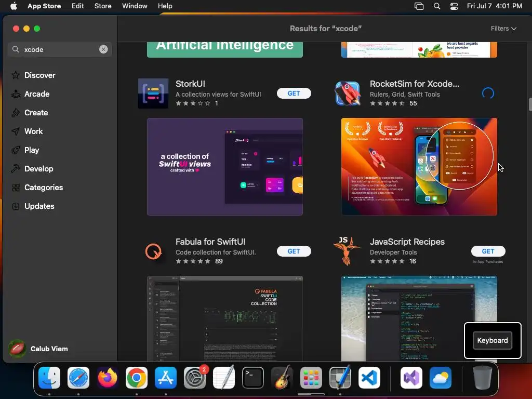Launch GarageBand from the Dock

tap(282, 378)
